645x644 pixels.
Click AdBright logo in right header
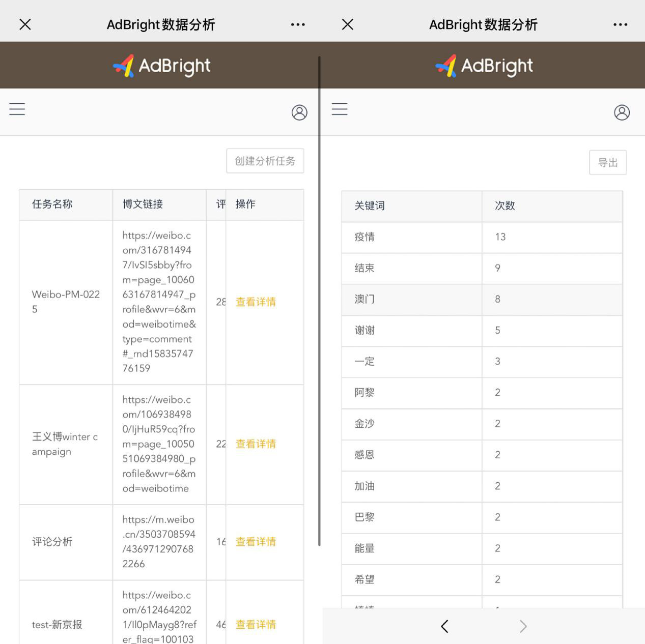(484, 66)
